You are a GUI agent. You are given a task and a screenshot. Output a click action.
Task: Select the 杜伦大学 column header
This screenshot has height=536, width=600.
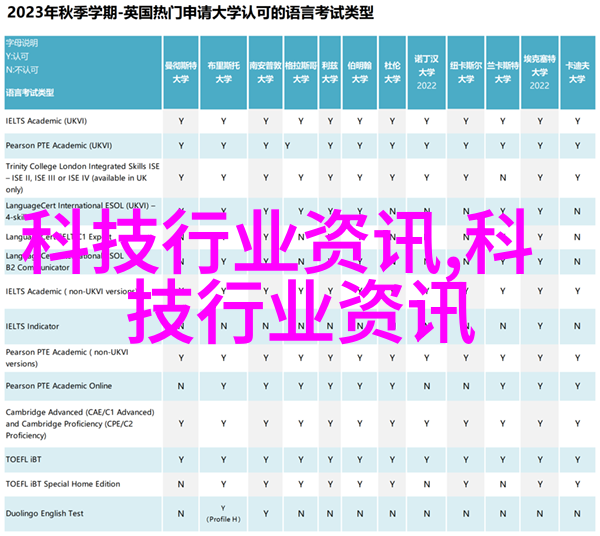tap(392, 72)
